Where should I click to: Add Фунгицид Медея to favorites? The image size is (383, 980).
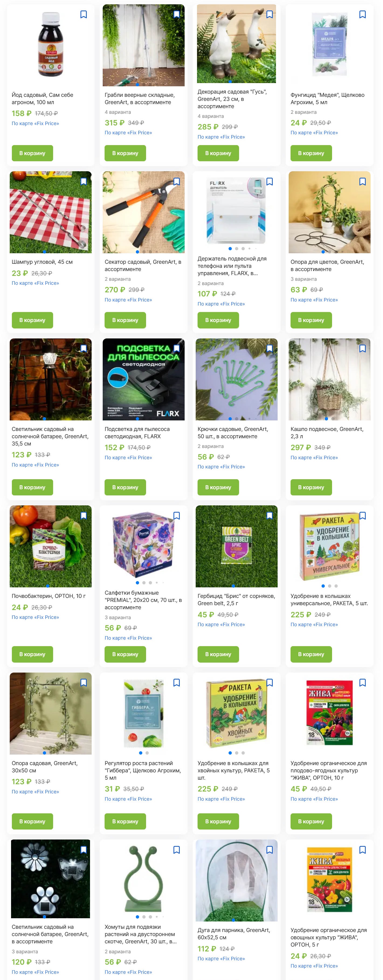pyautogui.click(x=363, y=15)
